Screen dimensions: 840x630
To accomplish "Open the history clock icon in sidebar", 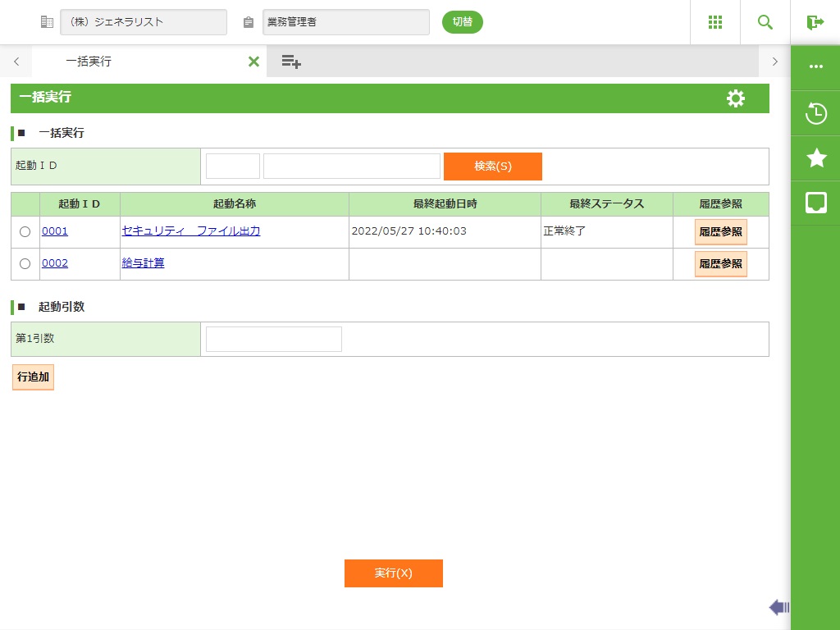I will click(816, 113).
